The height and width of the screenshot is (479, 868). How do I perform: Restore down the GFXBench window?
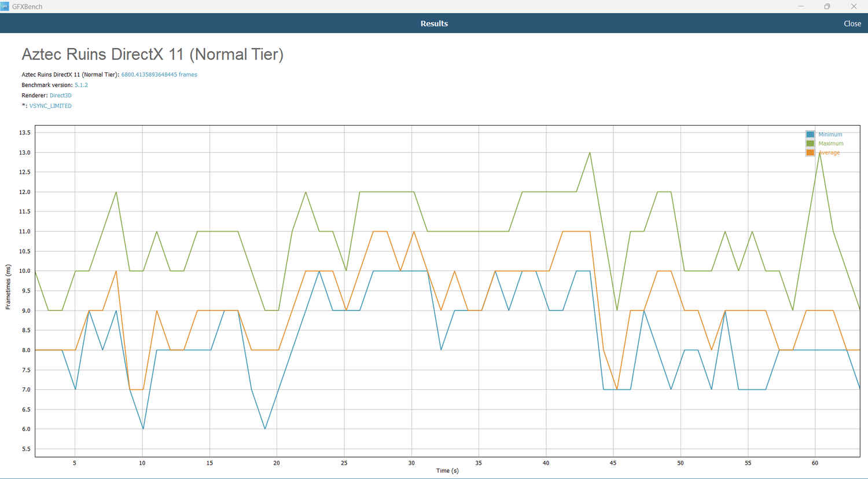[827, 6]
